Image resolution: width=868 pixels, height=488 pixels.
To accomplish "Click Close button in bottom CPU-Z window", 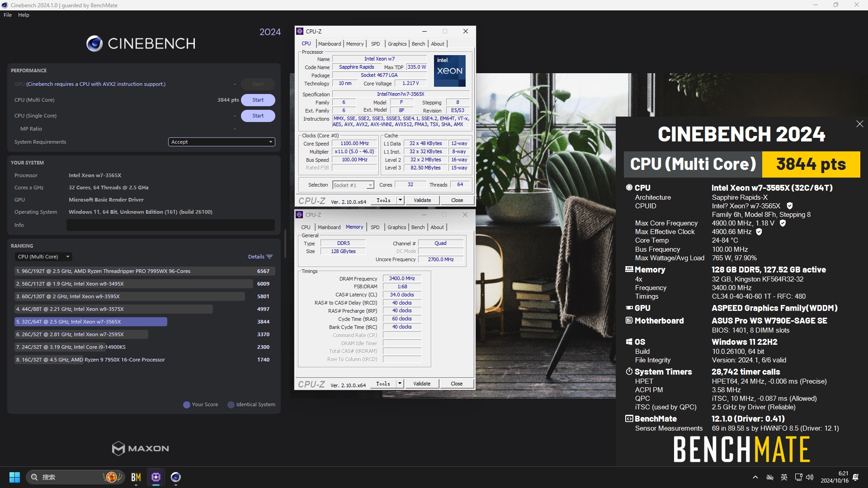I will 457,384.
